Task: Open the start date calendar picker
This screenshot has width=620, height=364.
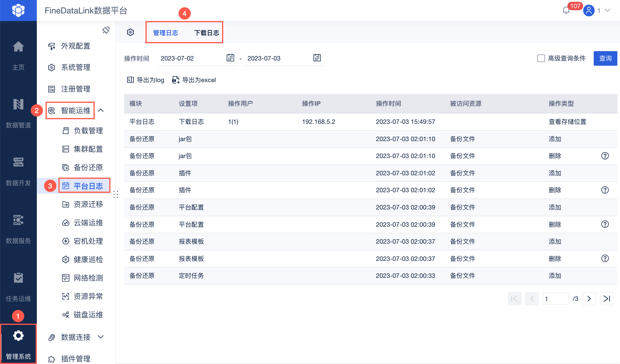Action: click(230, 58)
